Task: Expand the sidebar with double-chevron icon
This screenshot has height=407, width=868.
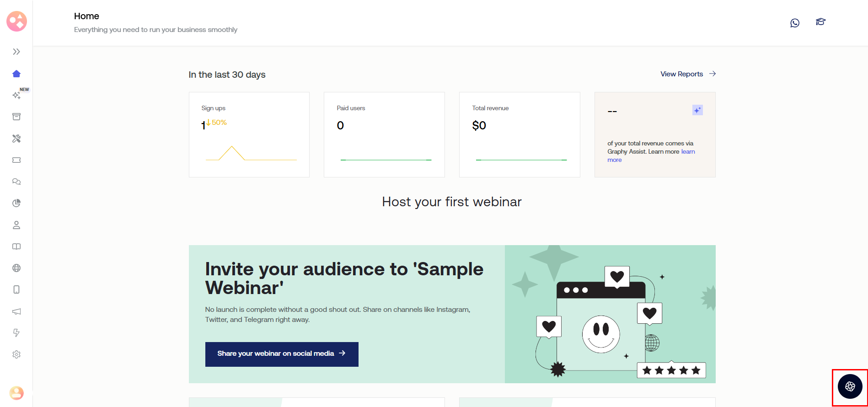Action: [16, 52]
